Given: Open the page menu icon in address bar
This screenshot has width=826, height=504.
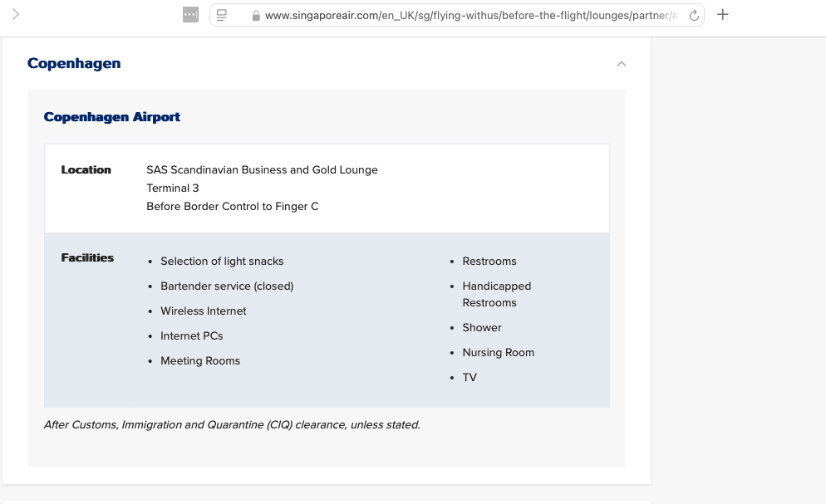Looking at the screenshot, I should [x=223, y=15].
